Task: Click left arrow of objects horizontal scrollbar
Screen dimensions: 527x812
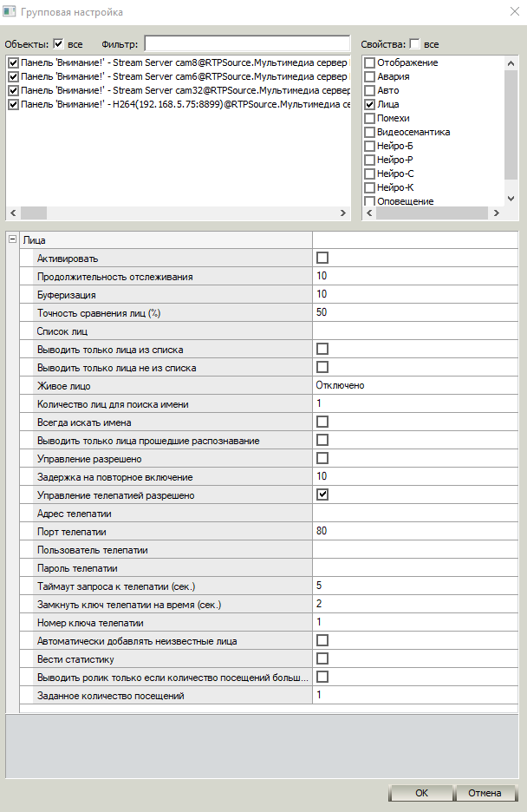Action: tap(13, 213)
